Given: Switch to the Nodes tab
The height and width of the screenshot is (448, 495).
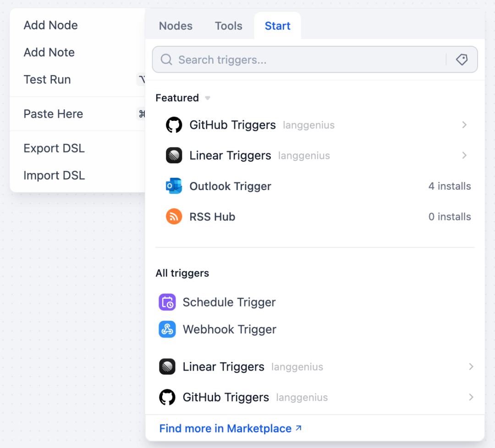Looking at the screenshot, I should coord(176,26).
